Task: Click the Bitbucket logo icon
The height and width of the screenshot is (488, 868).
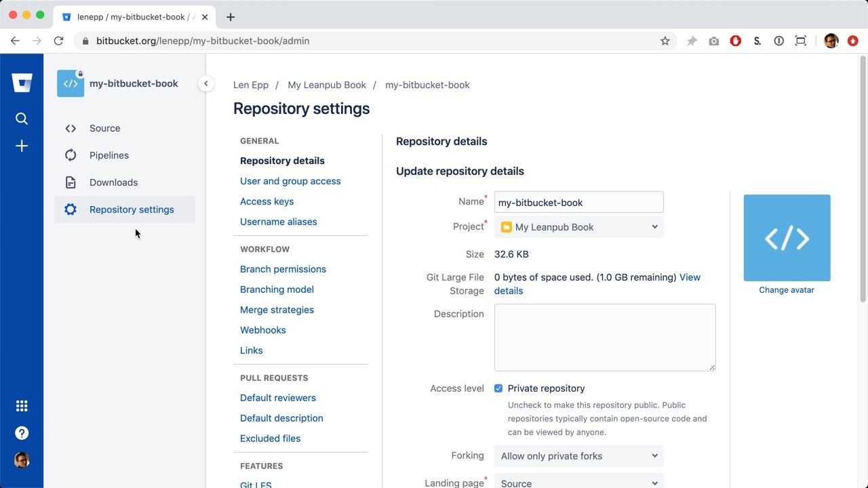Action: pos(22,83)
